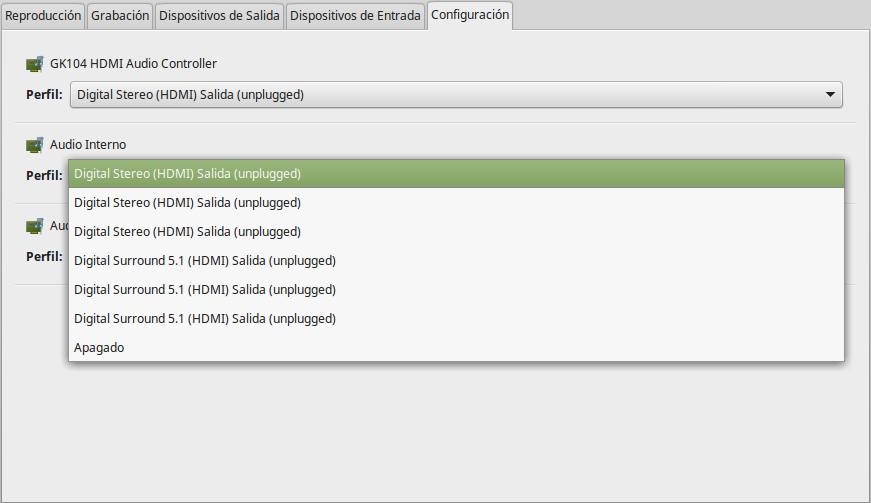Viewport: 871px width, 503px height.
Task: Click the Audio Interno sound card icon
Action: [x=35, y=145]
